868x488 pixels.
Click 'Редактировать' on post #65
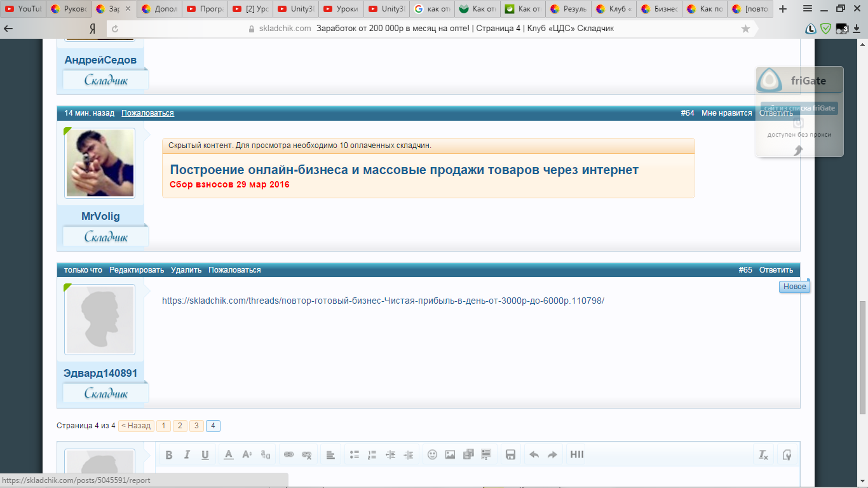[x=137, y=270]
